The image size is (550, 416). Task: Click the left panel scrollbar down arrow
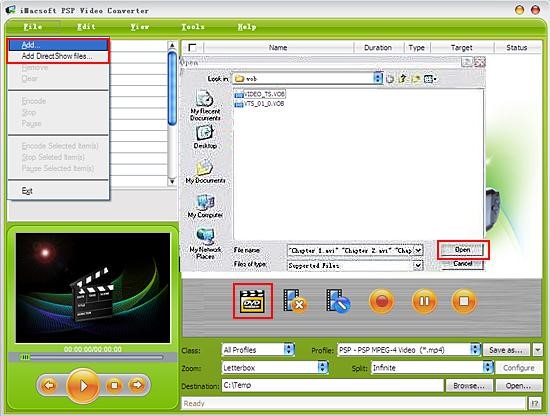(172, 181)
